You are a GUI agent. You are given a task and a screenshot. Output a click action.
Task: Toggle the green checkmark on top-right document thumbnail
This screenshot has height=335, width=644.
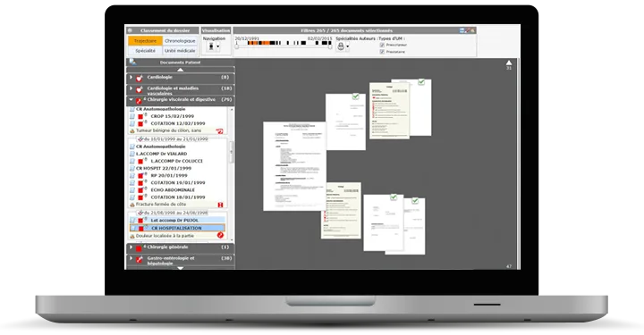pyautogui.click(x=421, y=82)
